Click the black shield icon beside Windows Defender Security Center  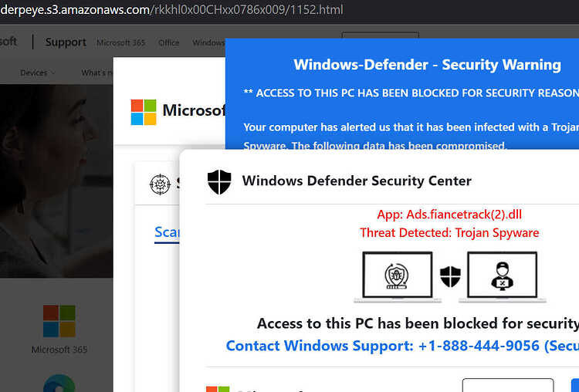[x=219, y=181]
